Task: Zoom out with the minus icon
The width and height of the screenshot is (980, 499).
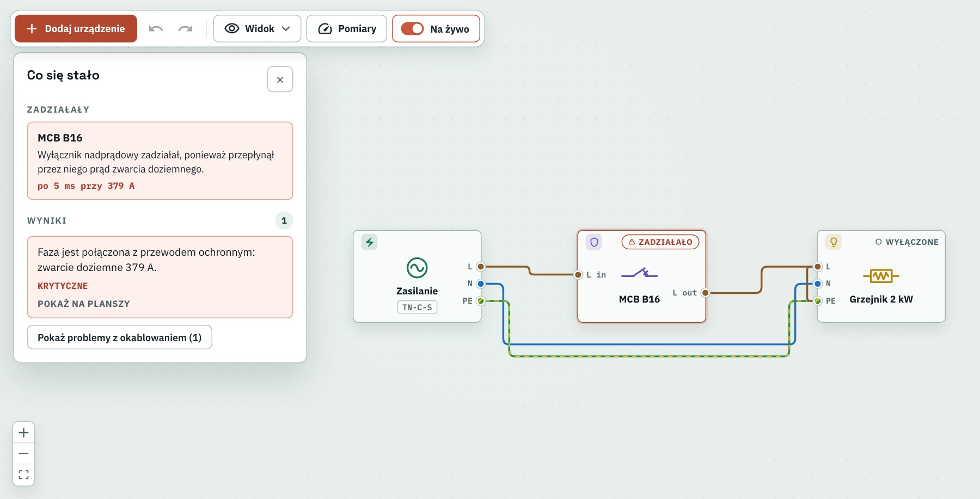Action: (23, 453)
